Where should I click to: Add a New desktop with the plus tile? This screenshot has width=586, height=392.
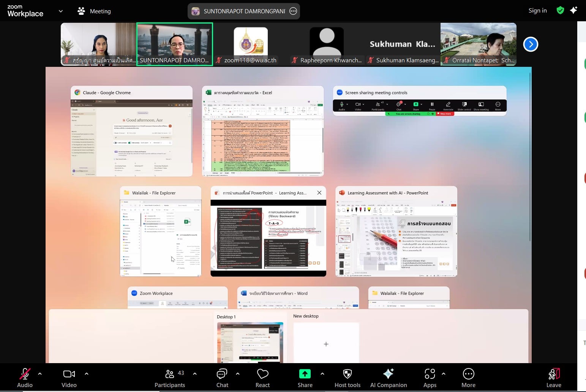pyautogui.click(x=326, y=343)
